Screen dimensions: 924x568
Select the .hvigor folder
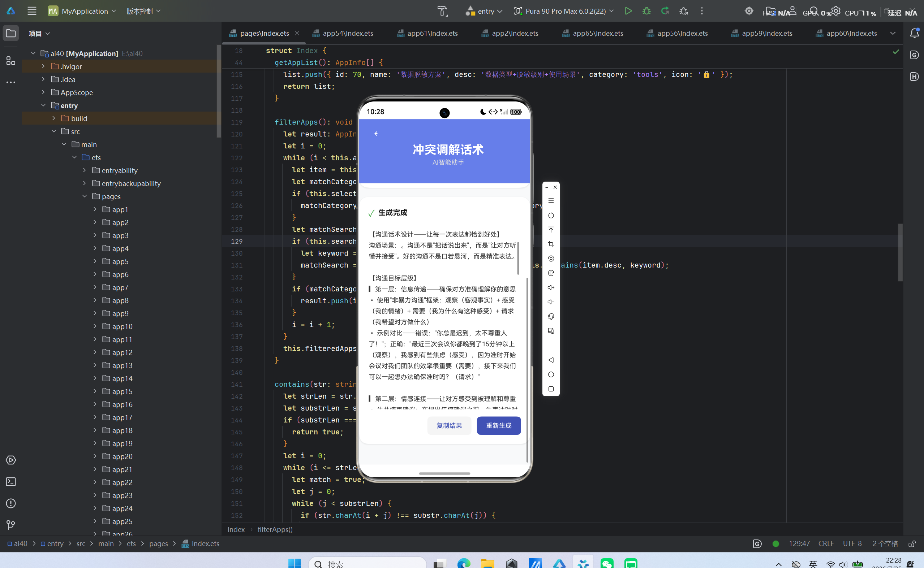coord(71,66)
